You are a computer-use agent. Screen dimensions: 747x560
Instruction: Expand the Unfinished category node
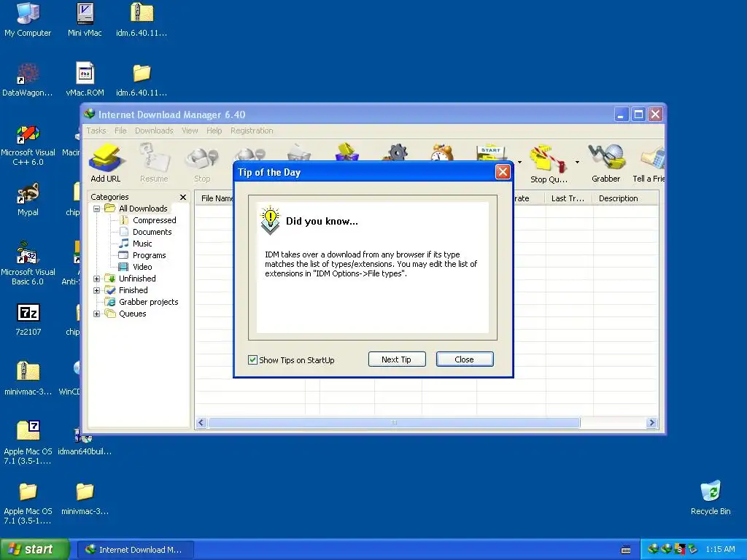(97, 279)
